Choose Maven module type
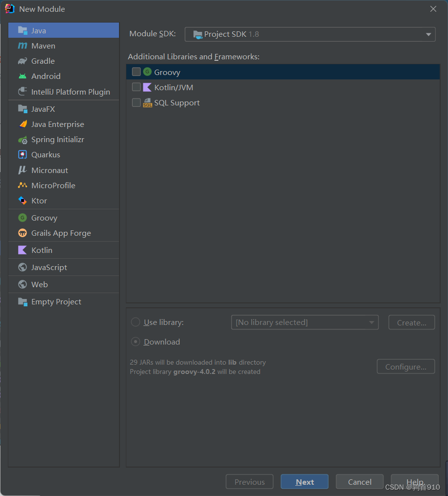The height and width of the screenshot is (496, 448). pos(64,46)
